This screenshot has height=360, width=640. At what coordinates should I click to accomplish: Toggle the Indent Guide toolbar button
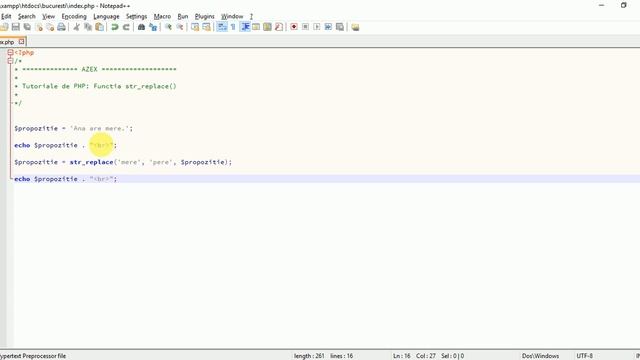click(x=245, y=27)
